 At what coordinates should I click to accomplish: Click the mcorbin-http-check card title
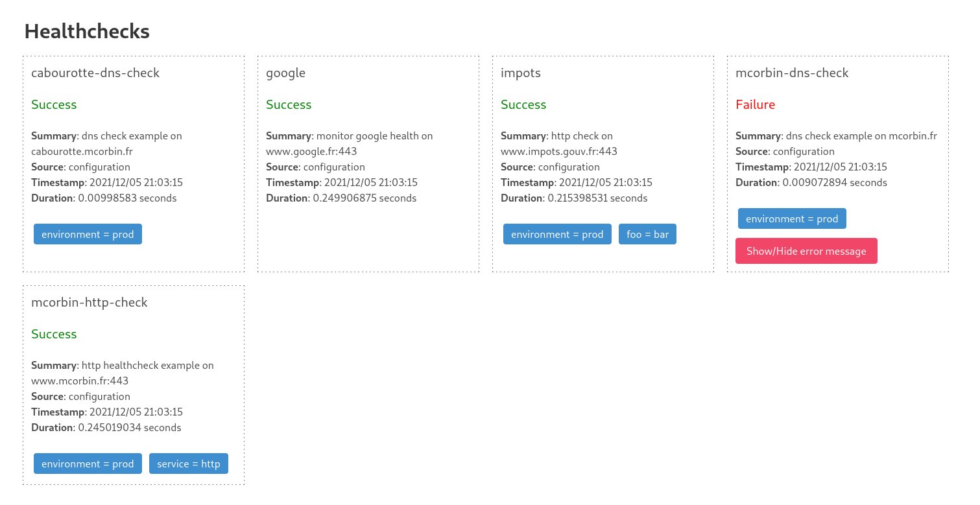(90, 302)
